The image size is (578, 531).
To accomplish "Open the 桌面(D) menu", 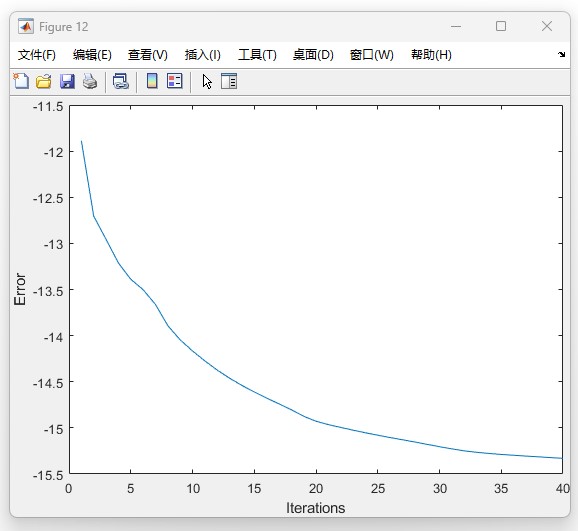I will point(313,55).
